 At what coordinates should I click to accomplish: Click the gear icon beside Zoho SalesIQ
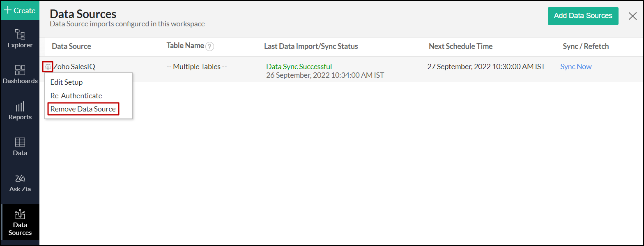click(48, 67)
